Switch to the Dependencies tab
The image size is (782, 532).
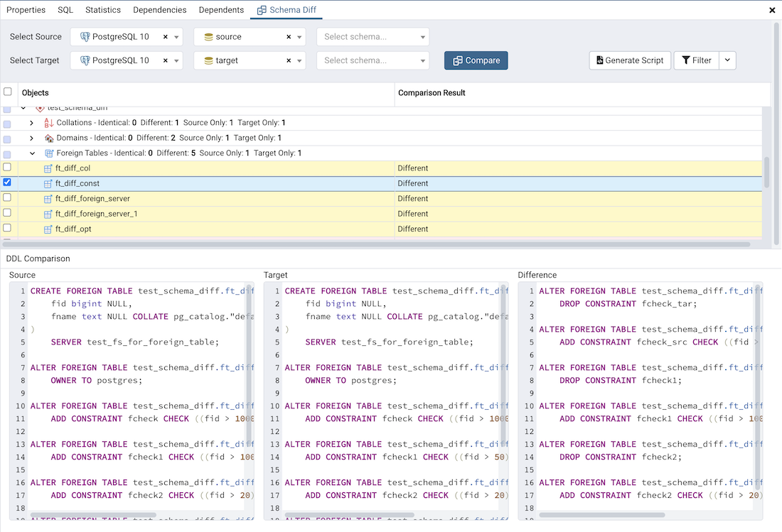159,10
